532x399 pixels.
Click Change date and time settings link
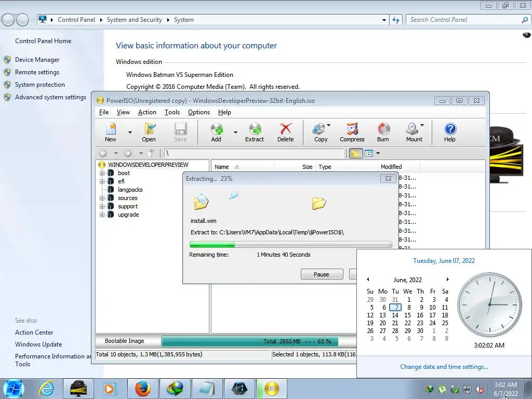[444, 367]
